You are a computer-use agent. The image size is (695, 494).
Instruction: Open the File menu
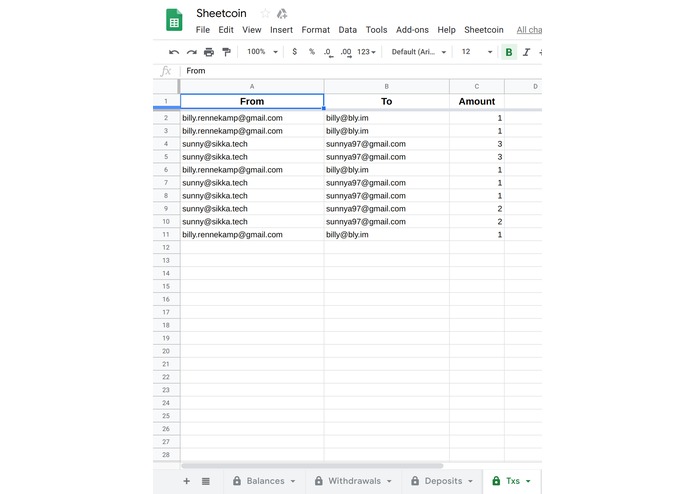click(x=203, y=30)
